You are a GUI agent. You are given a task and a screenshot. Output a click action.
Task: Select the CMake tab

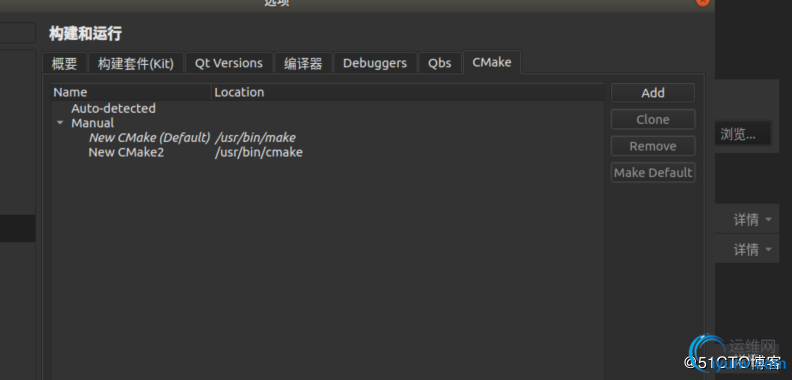(x=491, y=62)
